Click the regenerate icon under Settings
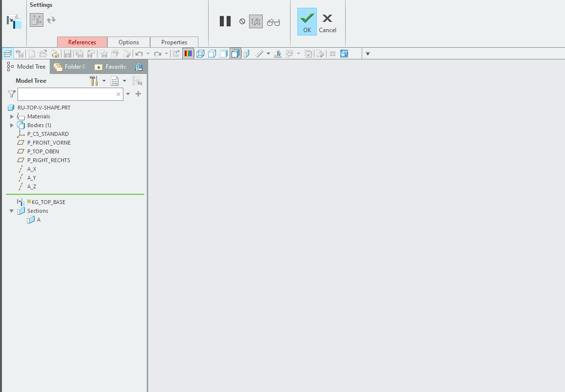 [x=52, y=20]
